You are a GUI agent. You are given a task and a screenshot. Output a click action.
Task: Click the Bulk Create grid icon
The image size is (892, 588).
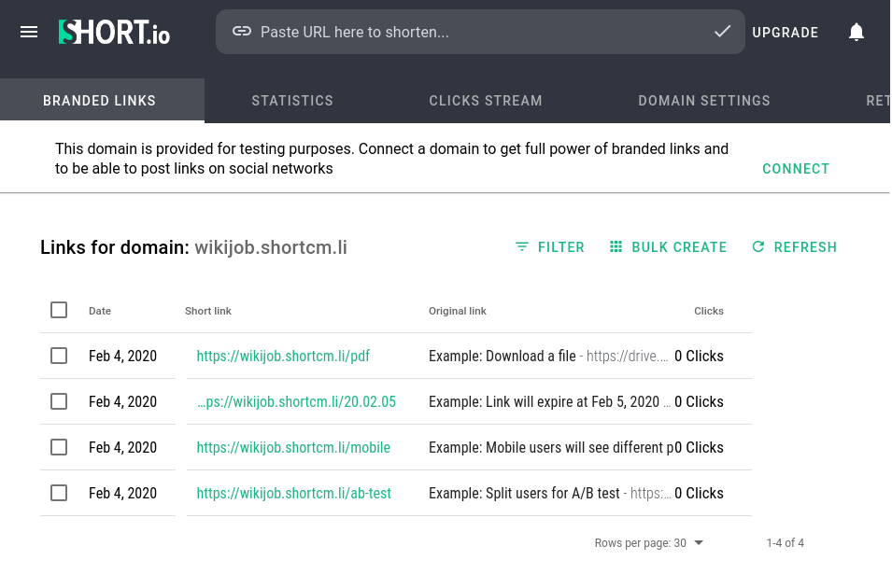coord(616,247)
